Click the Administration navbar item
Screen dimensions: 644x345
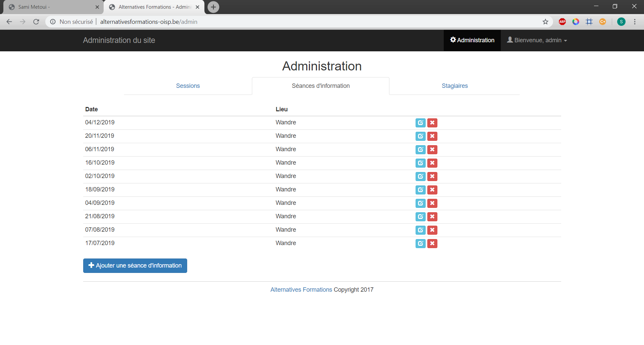[472, 40]
